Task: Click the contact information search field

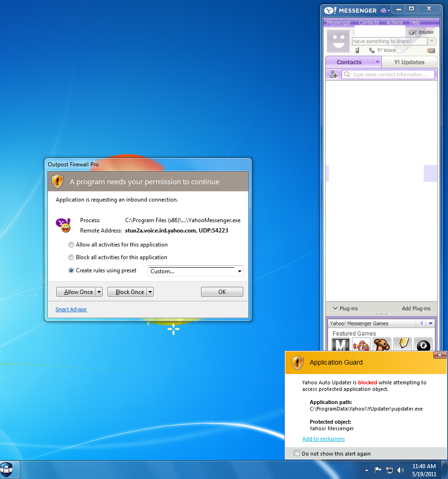Action: point(388,74)
